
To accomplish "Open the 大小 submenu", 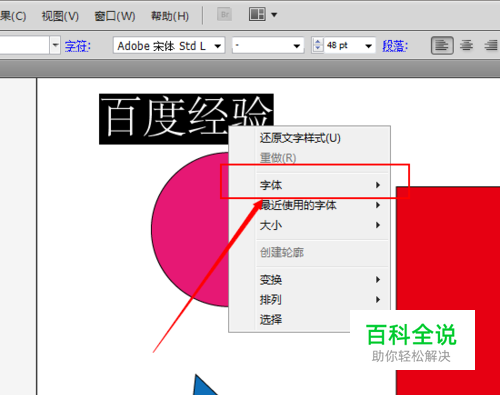I will point(310,225).
